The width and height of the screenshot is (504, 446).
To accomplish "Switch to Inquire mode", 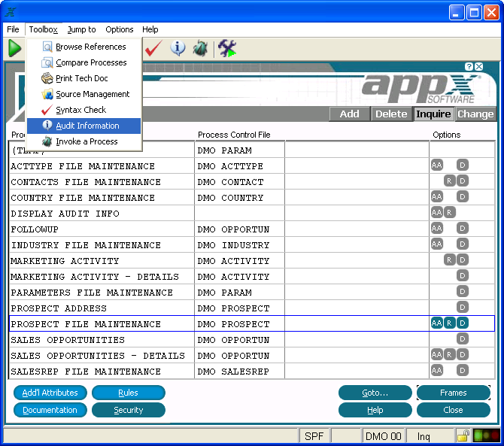I will (x=433, y=114).
